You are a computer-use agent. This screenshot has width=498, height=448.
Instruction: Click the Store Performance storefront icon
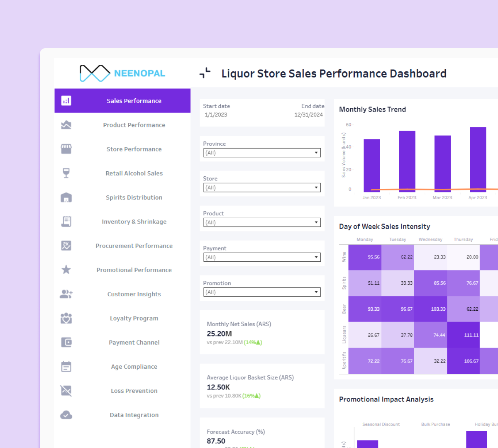66,149
